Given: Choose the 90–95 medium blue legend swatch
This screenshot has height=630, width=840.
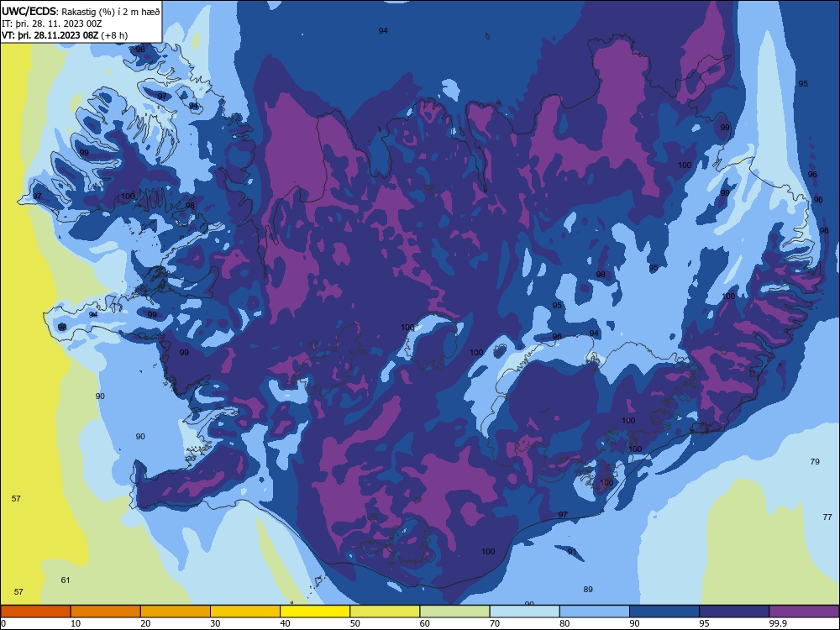Looking at the screenshot, I should point(664,612).
